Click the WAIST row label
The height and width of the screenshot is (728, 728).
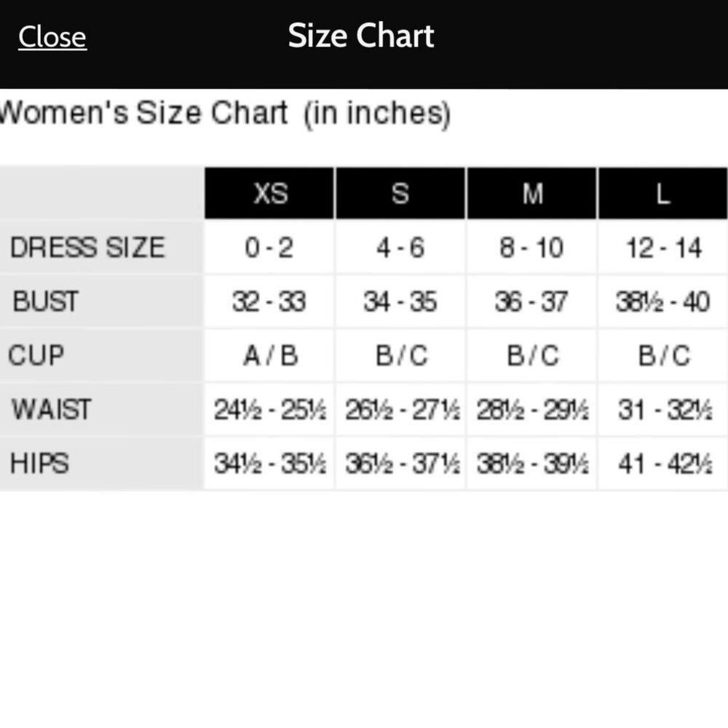[x=51, y=409]
